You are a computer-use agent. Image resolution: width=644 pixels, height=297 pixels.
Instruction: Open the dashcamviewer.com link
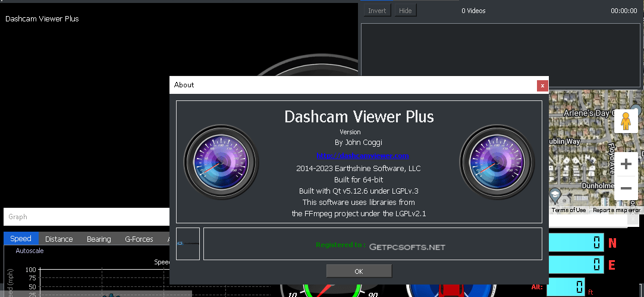pyautogui.click(x=362, y=156)
